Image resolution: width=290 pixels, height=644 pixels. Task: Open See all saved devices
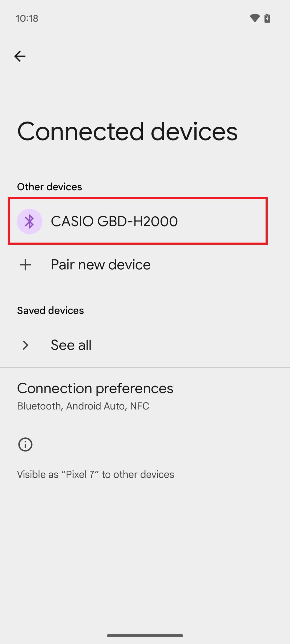[x=71, y=345]
